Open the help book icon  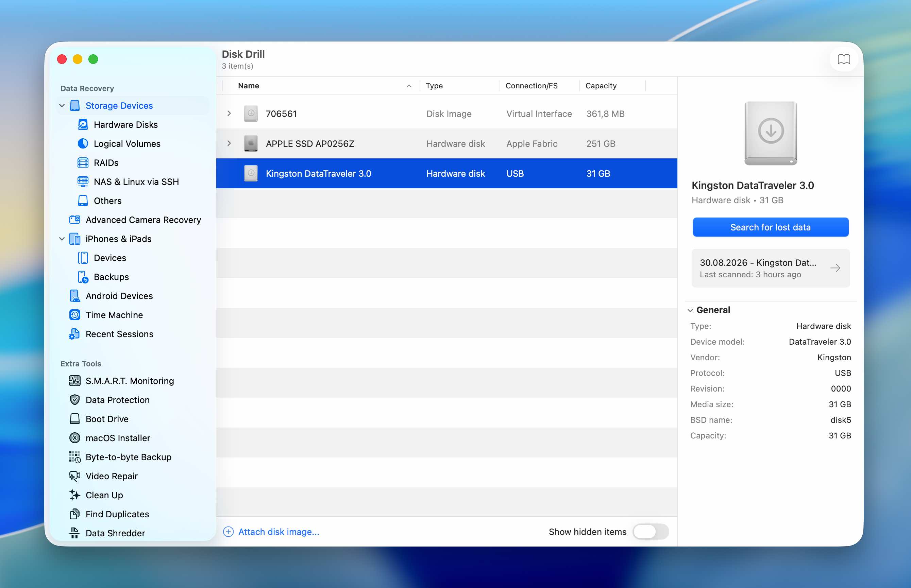click(843, 59)
